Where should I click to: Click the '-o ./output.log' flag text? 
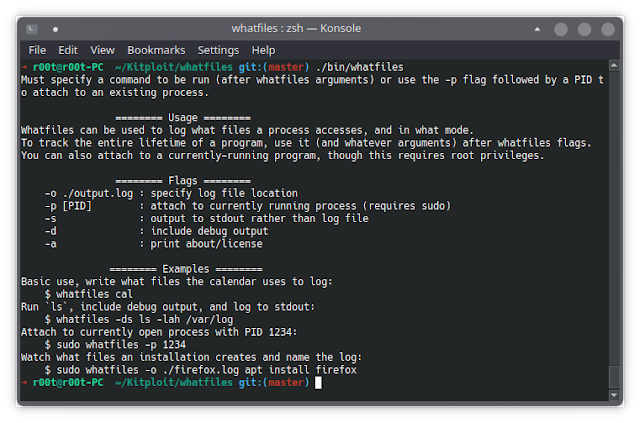(x=89, y=194)
